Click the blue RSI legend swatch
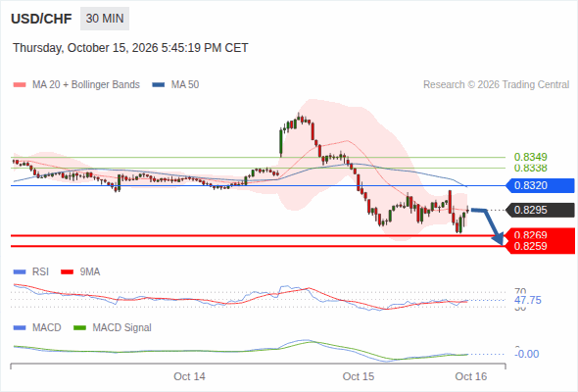Screen dimensions: 578x392 tap(20, 272)
